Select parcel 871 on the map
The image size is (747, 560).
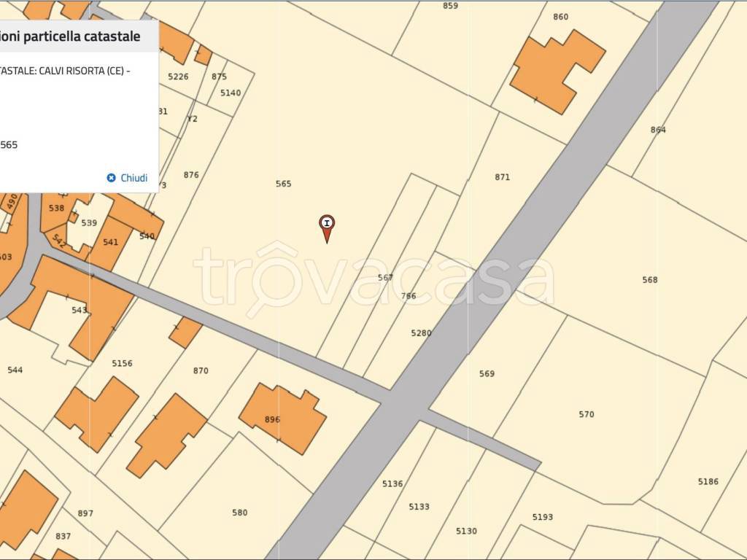tap(502, 177)
